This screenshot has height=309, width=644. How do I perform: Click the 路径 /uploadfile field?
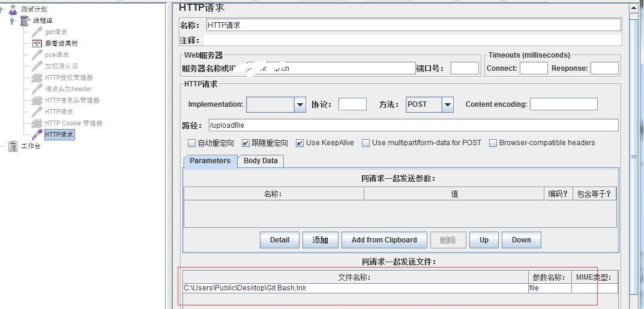tap(413, 125)
